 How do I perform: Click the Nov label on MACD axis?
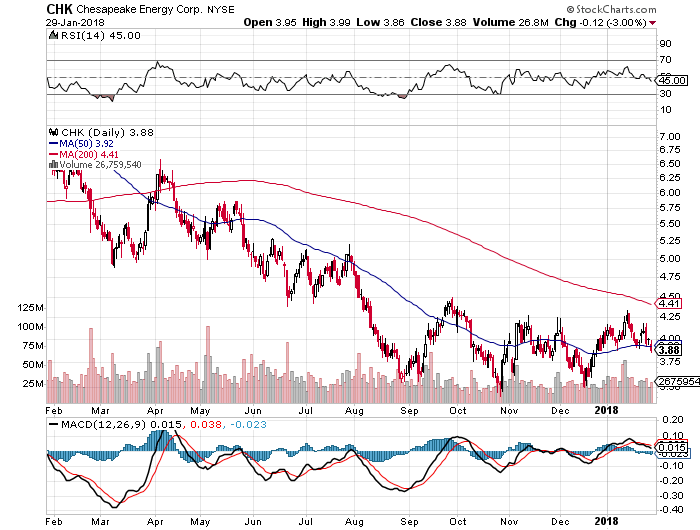[509, 522]
